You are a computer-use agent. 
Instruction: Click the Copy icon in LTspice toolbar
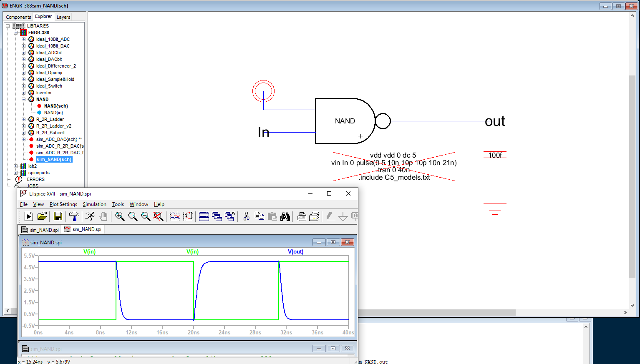[x=259, y=216]
